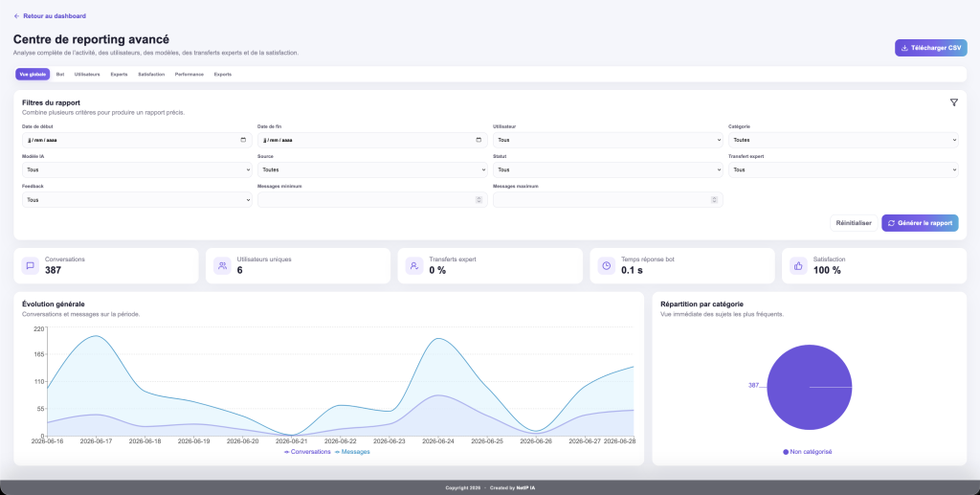Expand the Transfert expert dropdown

[843, 169]
